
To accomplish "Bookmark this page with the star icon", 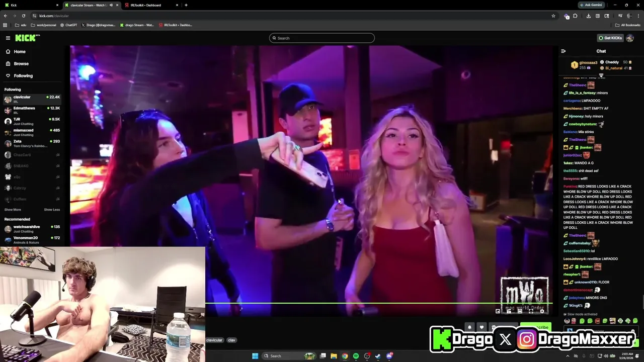I will coord(553,16).
